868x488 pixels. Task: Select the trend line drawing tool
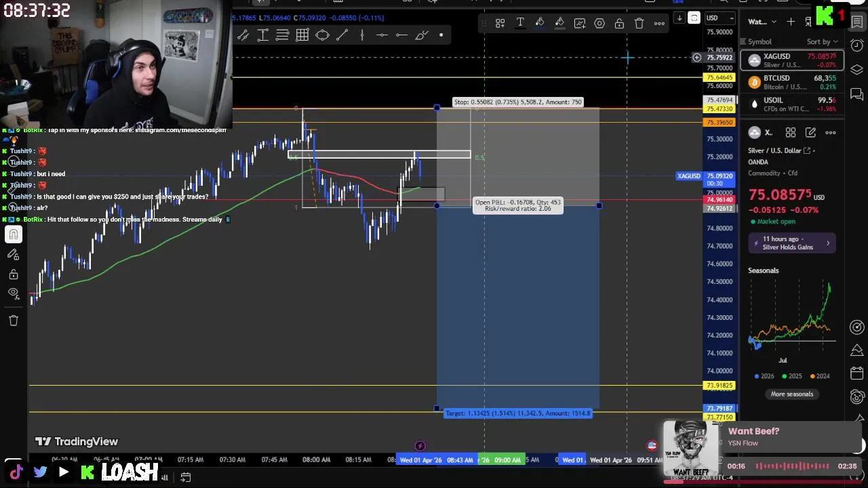pos(243,35)
